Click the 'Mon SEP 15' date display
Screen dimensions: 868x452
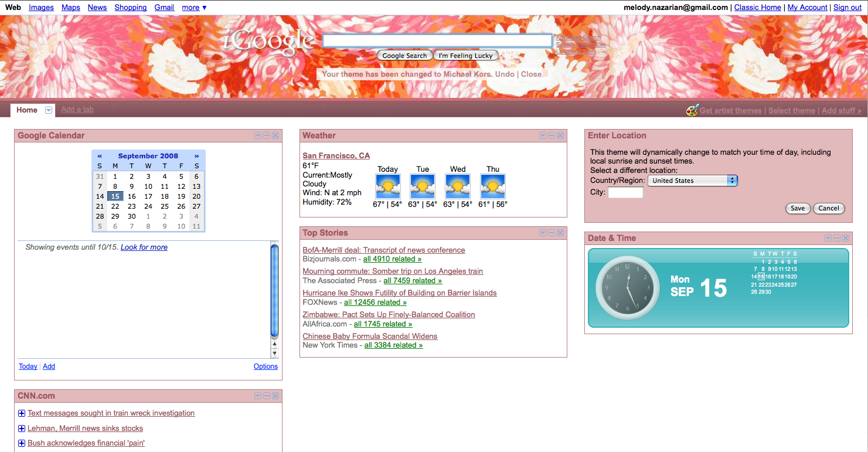point(699,287)
